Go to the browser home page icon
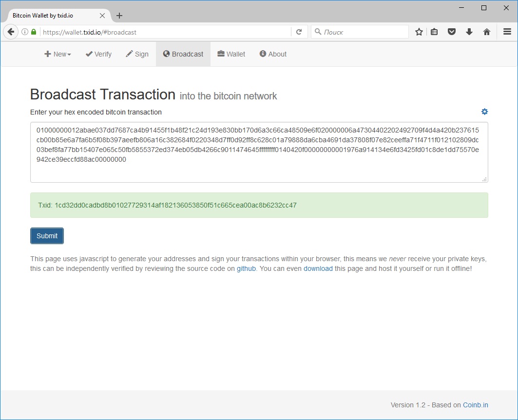The image size is (518, 420). click(487, 32)
